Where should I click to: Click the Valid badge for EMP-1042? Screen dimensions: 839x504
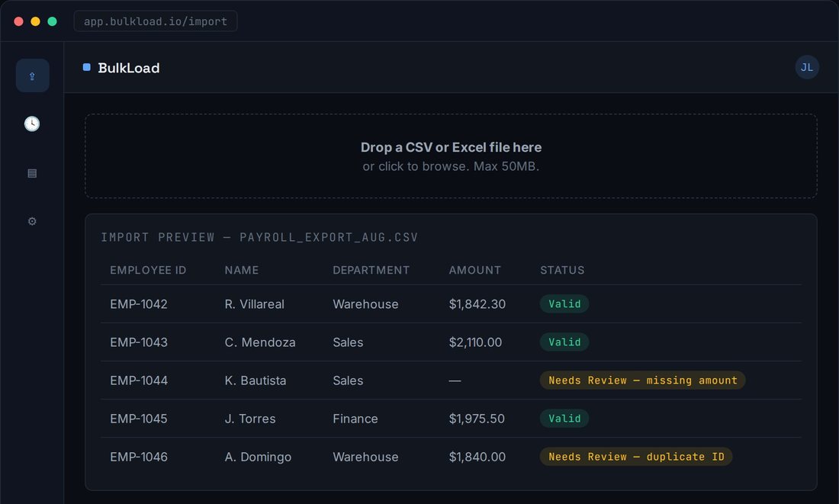pos(564,304)
